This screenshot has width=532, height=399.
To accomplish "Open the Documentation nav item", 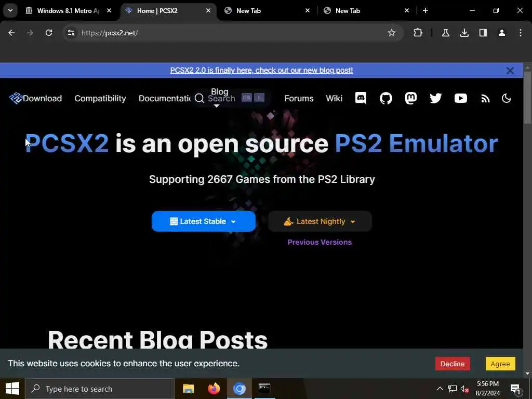I will 165,98.
